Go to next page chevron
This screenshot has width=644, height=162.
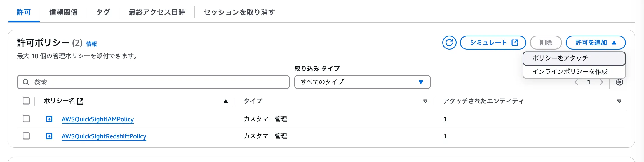pos(601,82)
